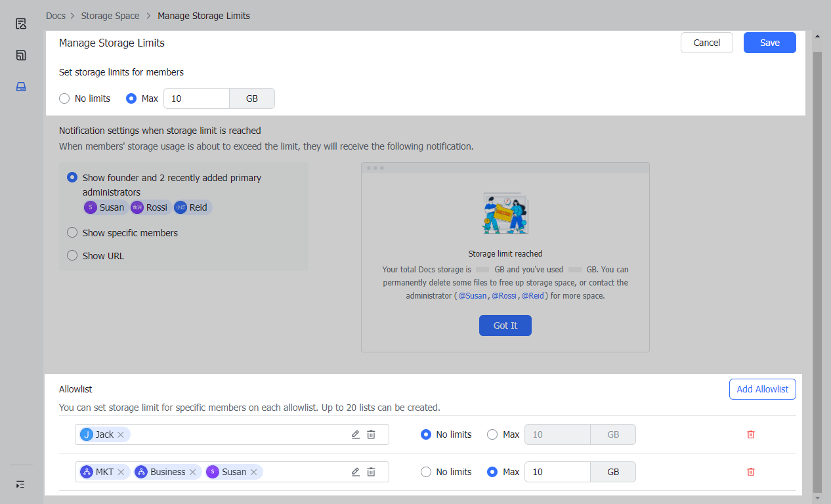The width and height of the screenshot is (831, 504).
Task: Select No limits for MKT allowlist row
Action: pos(426,472)
